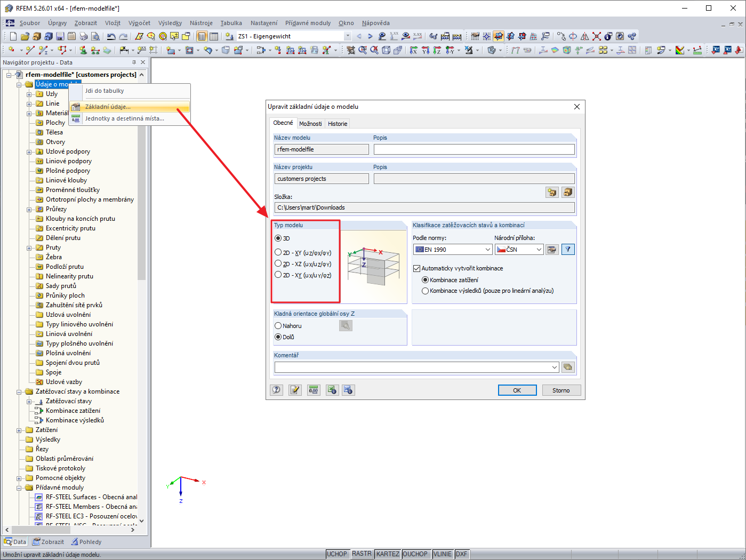Toggle RASTR in the status bar

[x=362, y=554]
